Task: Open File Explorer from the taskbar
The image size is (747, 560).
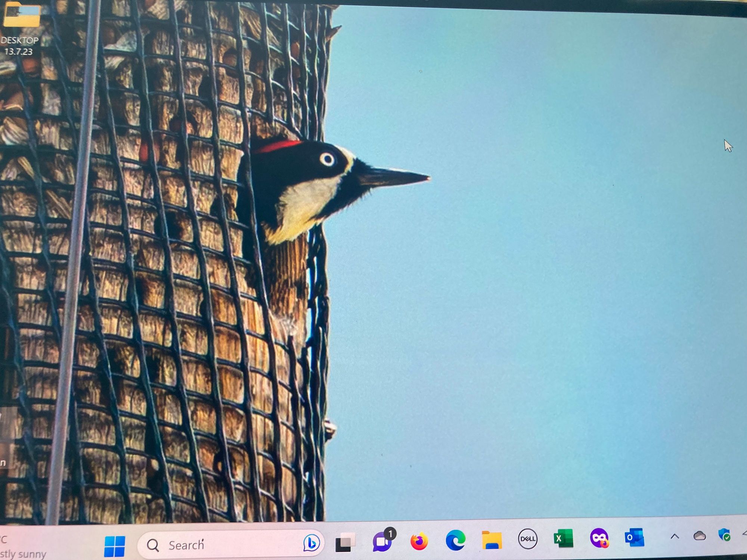Action: [x=492, y=540]
